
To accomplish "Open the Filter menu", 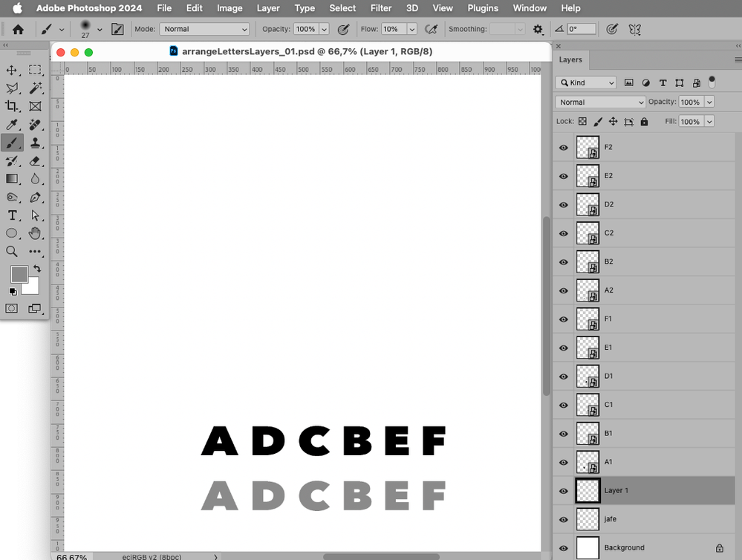I will [x=381, y=8].
